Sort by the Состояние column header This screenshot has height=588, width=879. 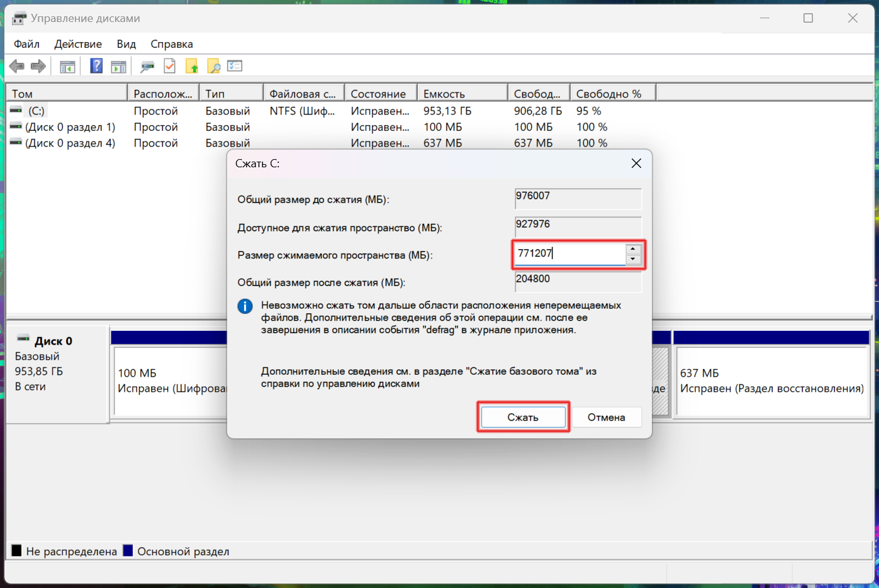381,93
